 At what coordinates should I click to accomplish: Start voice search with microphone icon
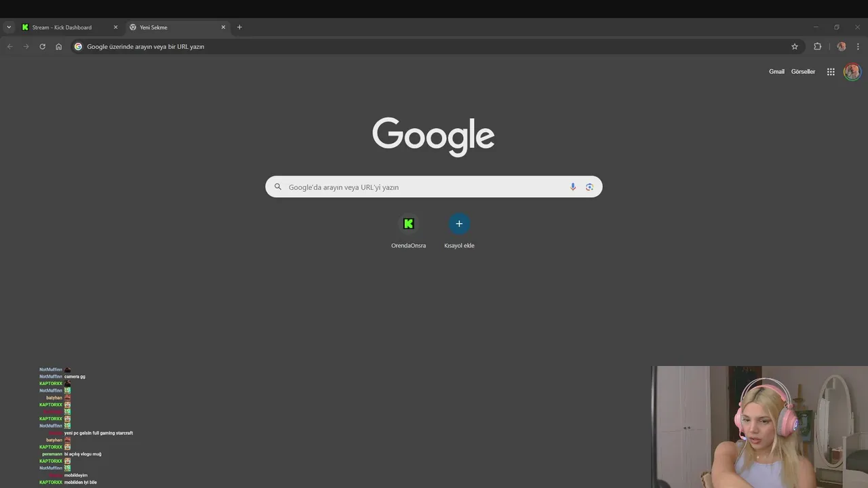tap(573, 187)
